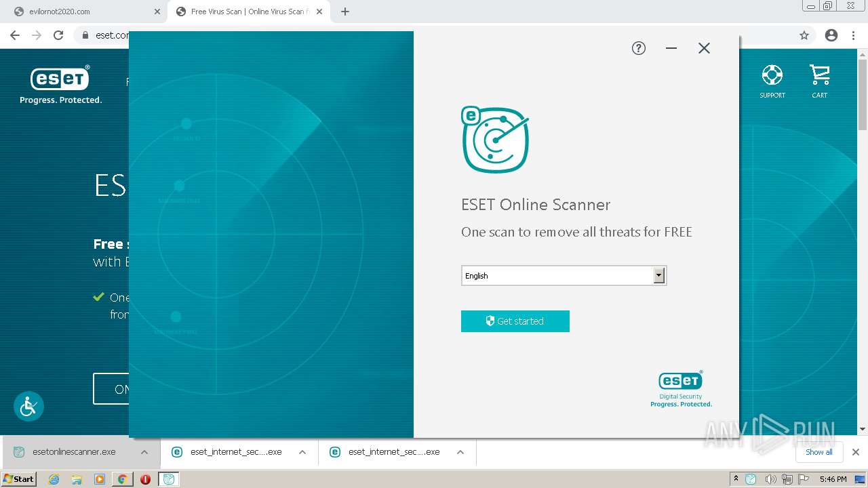Click the Action Center flag tray icon
Viewport: 868px width, 488px height.
click(804, 479)
